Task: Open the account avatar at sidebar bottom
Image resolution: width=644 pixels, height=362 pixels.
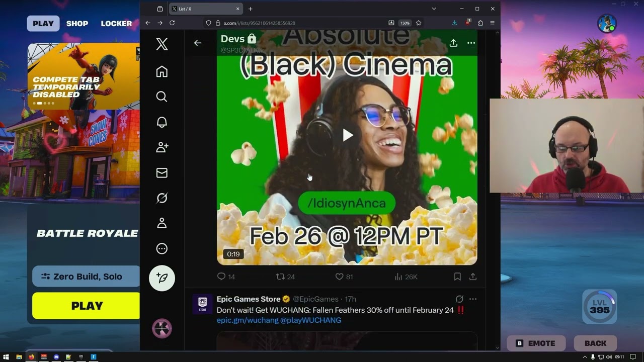Action: point(162,328)
